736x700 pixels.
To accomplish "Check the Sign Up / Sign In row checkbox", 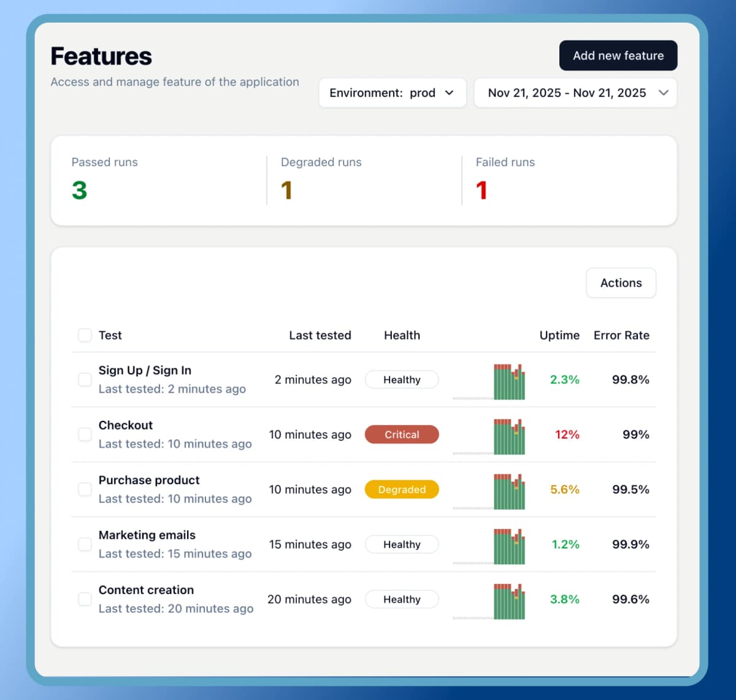I will click(85, 379).
